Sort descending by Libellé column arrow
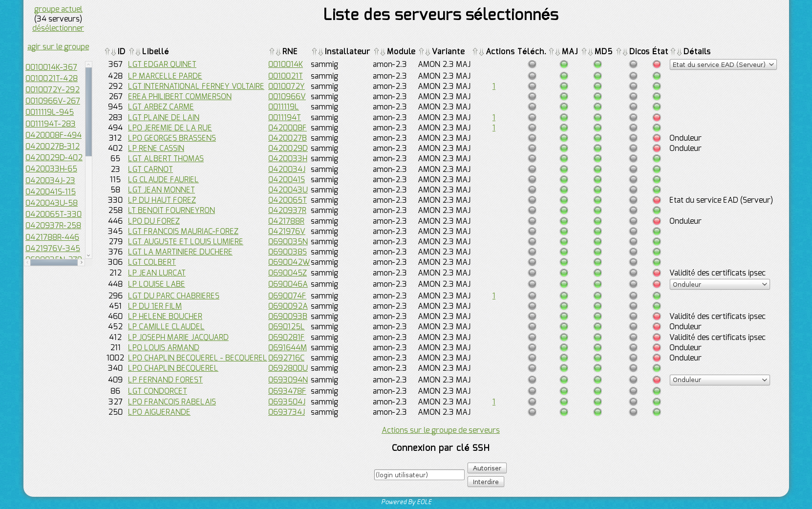 (x=138, y=52)
